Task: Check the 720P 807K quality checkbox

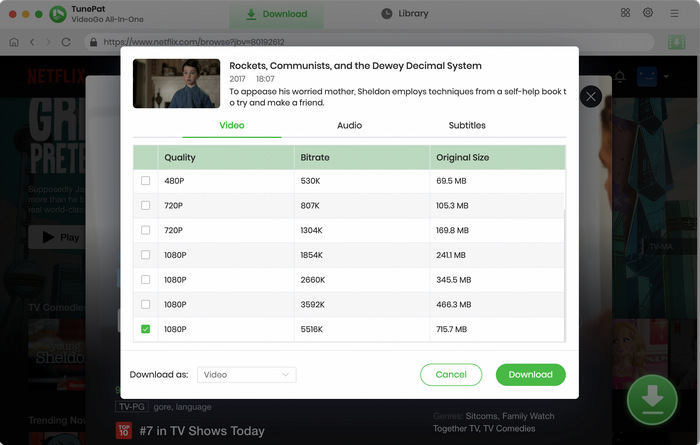Action: pyautogui.click(x=146, y=205)
